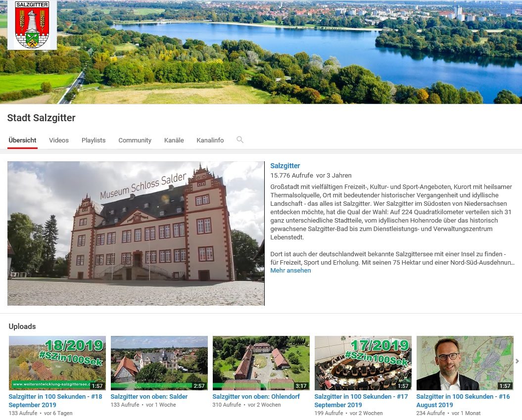Select the Kanäle tab
The image size is (522, 420).
click(174, 140)
